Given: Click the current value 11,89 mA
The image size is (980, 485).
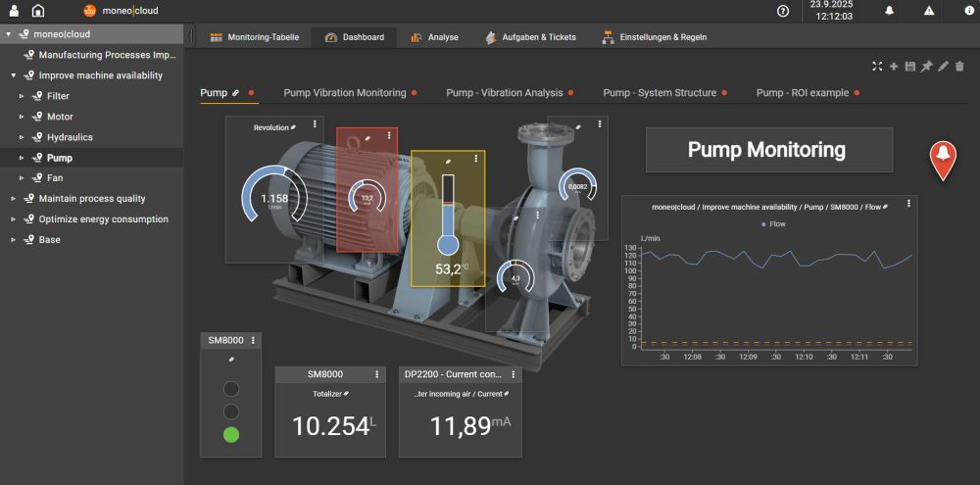Looking at the screenshot, I should 470,425.
